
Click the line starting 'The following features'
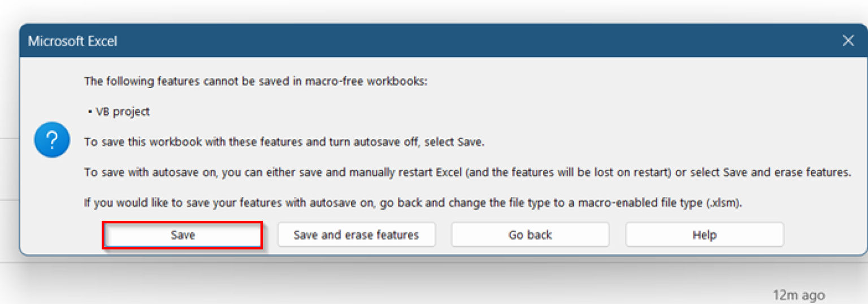(255, 81)
